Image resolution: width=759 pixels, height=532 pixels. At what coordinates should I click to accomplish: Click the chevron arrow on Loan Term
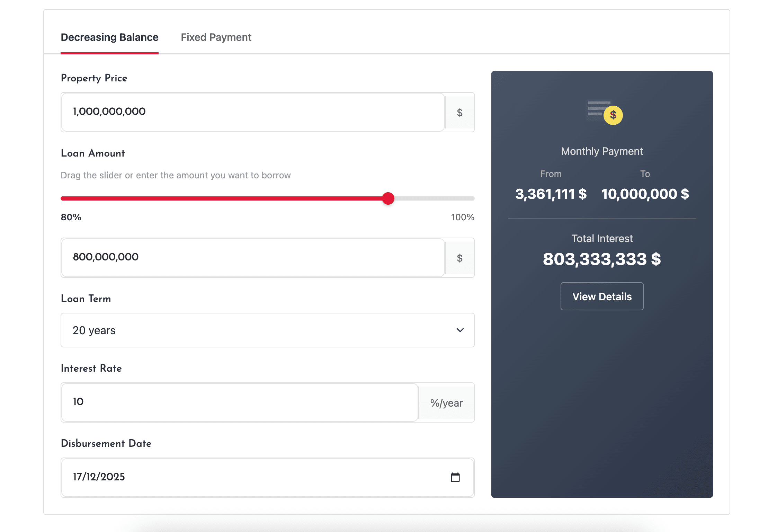(x=460, y=330)
